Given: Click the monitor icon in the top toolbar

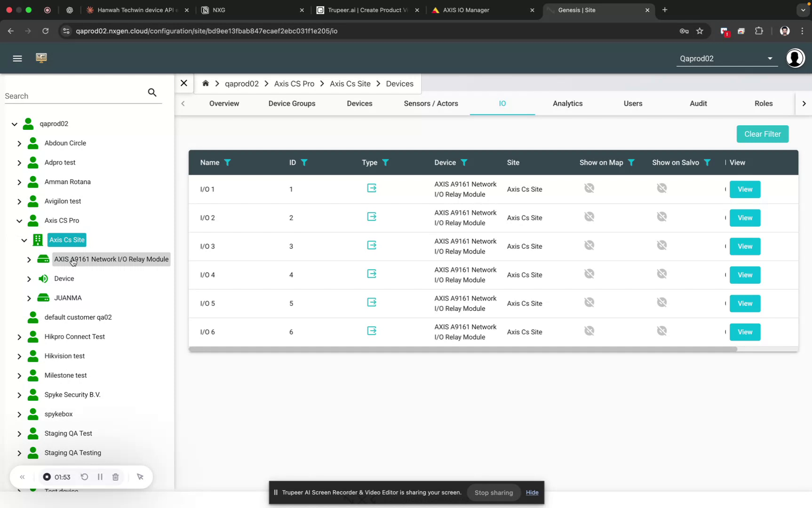Looking at the screenshot, I should tap(41, 57).
